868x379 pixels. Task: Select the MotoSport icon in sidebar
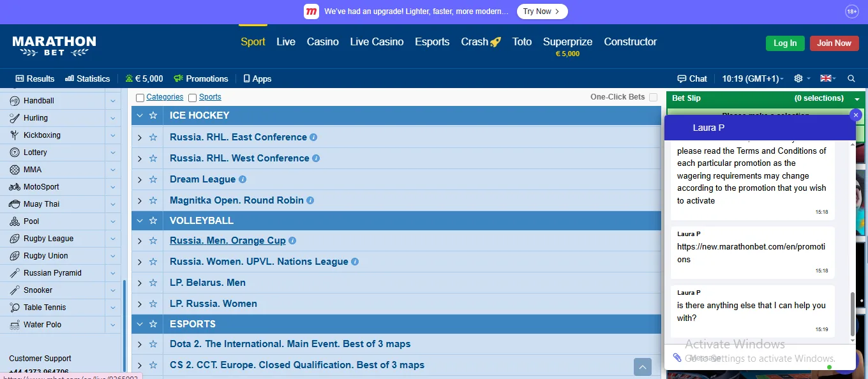tap(15, 187)
